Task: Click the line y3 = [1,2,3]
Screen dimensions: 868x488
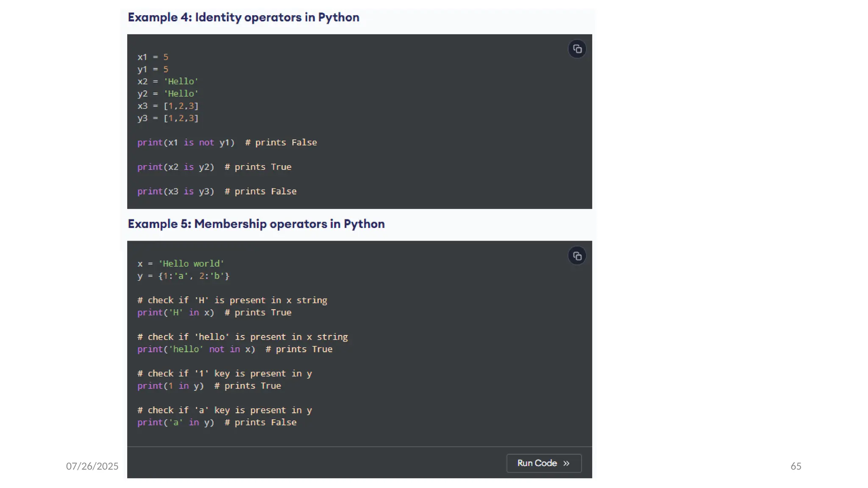Action: click(x=168, y=118)
